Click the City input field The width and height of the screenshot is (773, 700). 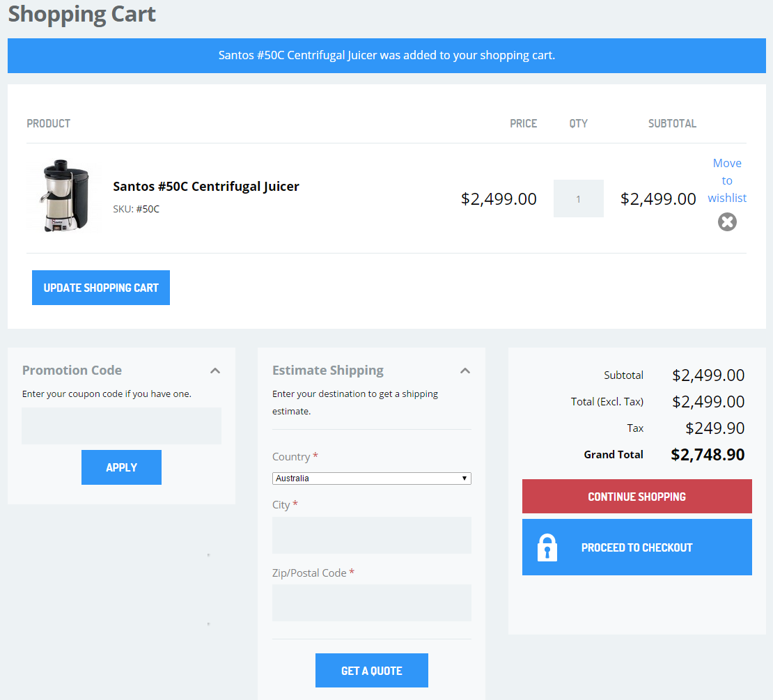click(372, 536)
